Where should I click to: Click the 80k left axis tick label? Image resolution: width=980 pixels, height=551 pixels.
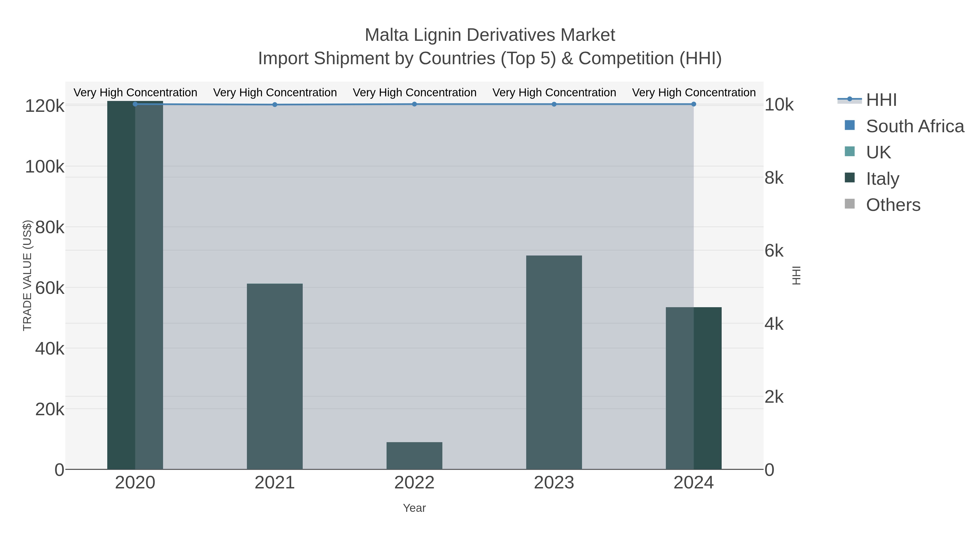tap(50, 227)
